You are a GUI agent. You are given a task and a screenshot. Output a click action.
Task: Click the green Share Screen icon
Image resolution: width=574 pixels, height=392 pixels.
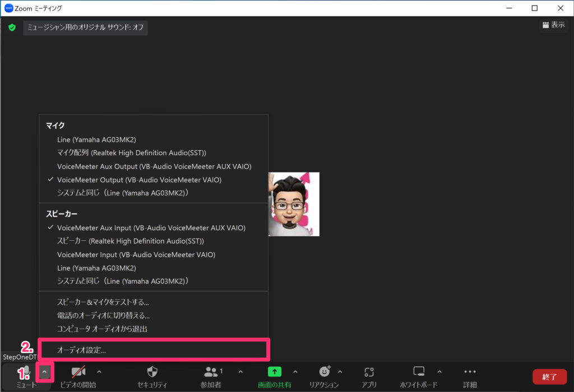pyautogui.click(x=275, y=371)
